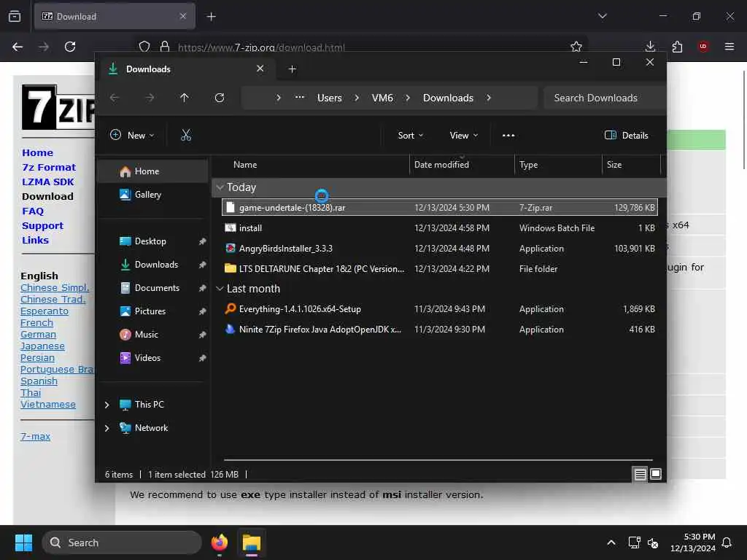Viewport: 747px width, 560px height.
Task: Click the Cut scissors icon in Explorer toolbar
Action: tap(186, 135)
